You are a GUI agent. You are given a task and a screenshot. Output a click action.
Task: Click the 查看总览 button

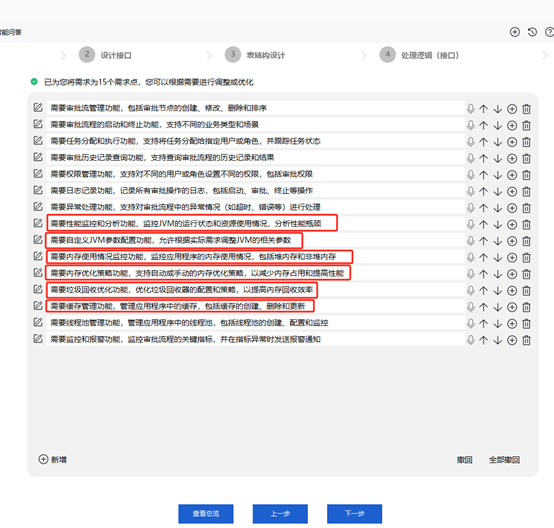coord(206,514)
